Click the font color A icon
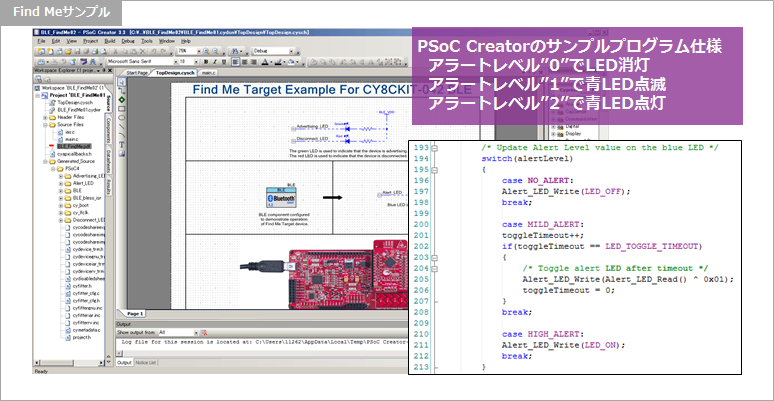This screenshot has height=401, width=774. 265,62
